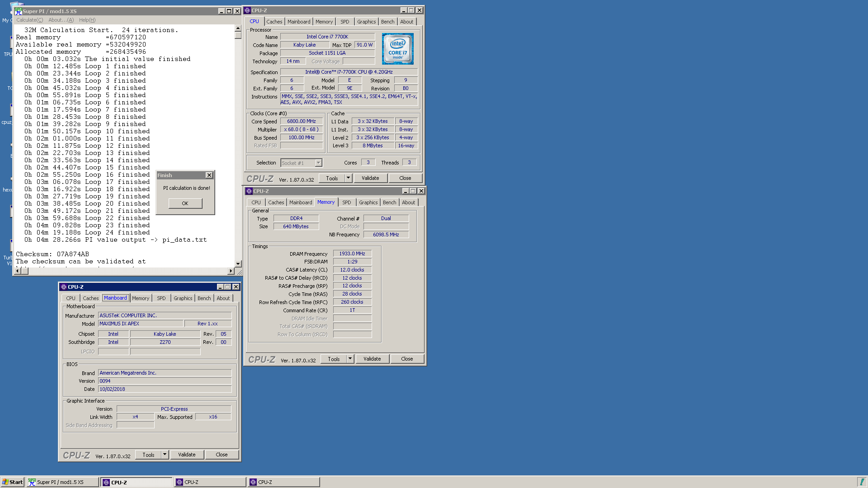This screenshot has height=488, width=868.
Task: Select Bench tab in Memory CPU-Z window
Action: 389,202
